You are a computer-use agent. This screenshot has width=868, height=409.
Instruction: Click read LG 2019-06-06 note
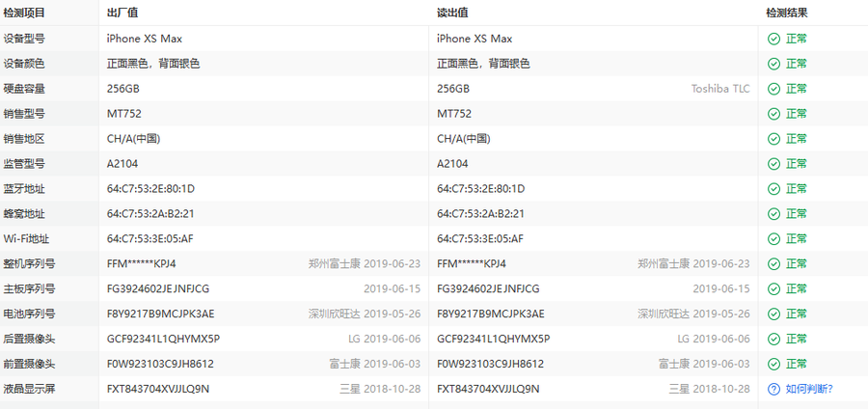(x=714, y=339)
